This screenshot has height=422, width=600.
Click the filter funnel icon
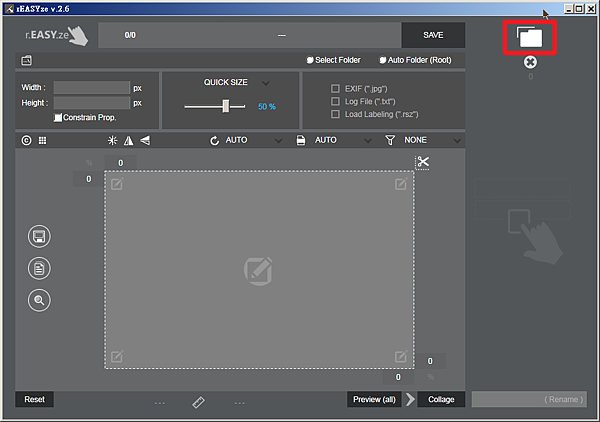[x=390, y=140]
